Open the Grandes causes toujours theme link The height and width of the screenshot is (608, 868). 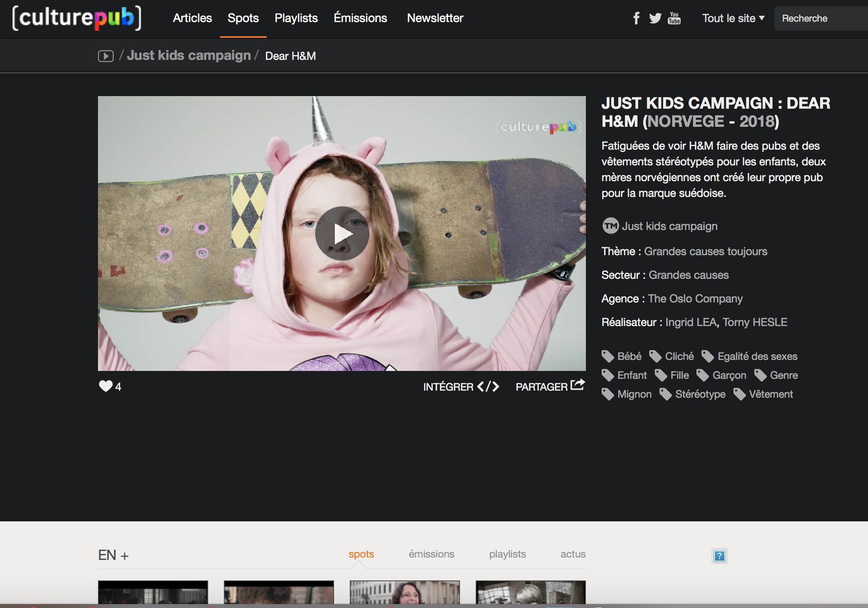[x=705, y=251]
